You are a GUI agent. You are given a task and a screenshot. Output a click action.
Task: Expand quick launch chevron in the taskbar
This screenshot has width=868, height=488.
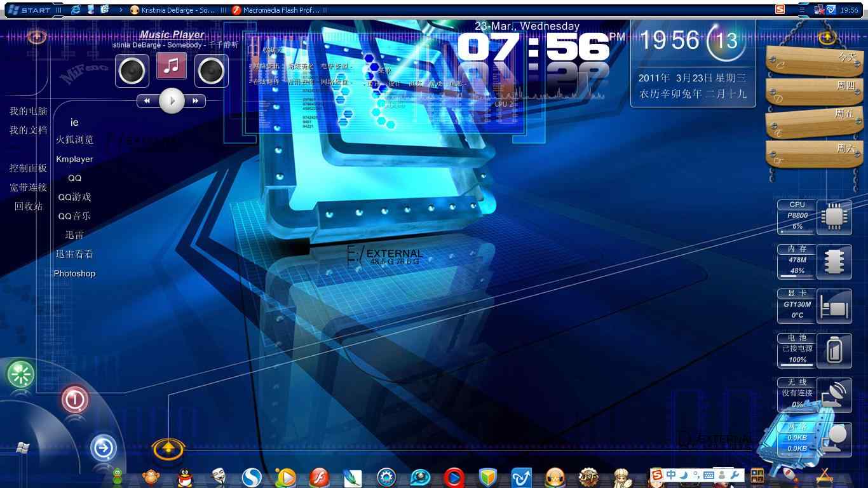point(121,10)
